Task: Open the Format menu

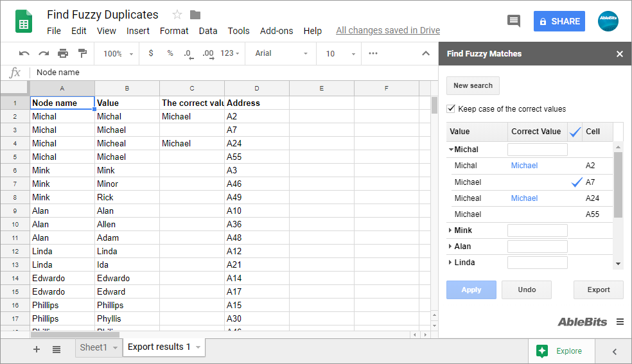Action: click(x=174, y=31)
